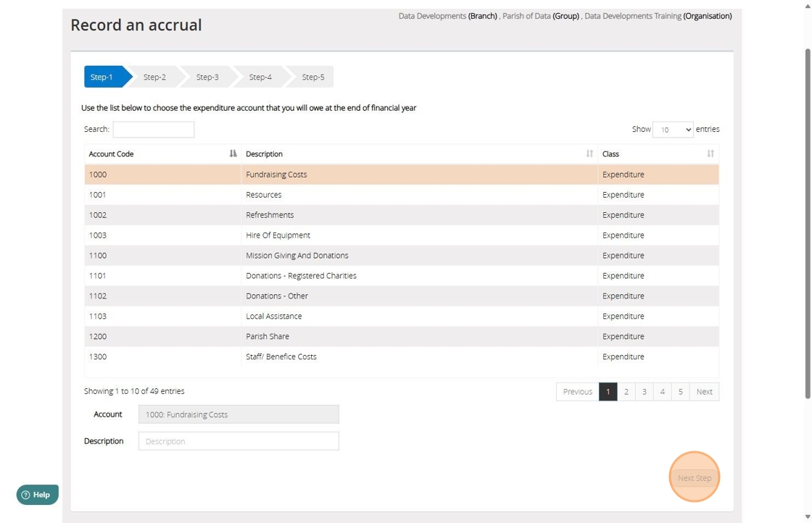Image resolution: width=812 pixels, height=523 pixels.
Task: Select the Parish Share row
Action: pos(402,335)
